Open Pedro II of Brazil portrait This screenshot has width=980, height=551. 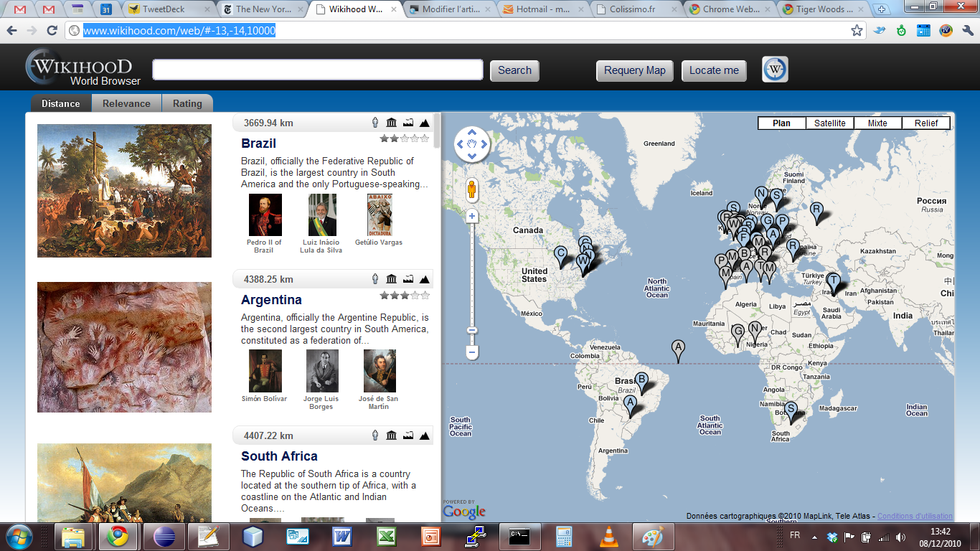coord(264,215)
